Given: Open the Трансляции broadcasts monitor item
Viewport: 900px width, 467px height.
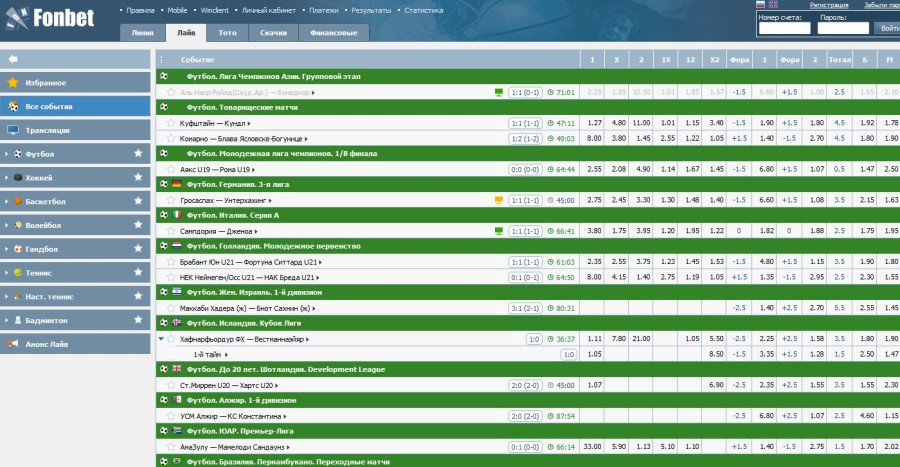Looking at the screenshot, I should pos(47,130).
